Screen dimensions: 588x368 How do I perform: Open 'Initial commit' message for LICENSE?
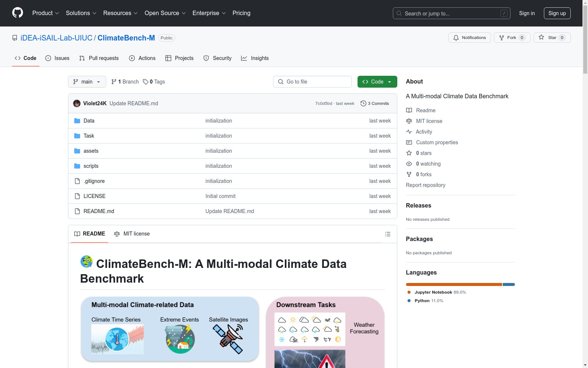220,196
